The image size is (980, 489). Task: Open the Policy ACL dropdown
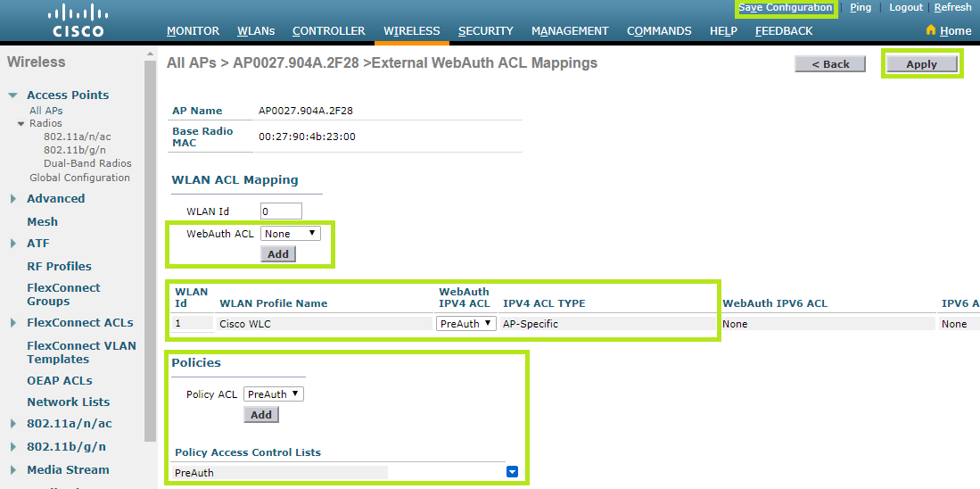(x=274, y=394)
